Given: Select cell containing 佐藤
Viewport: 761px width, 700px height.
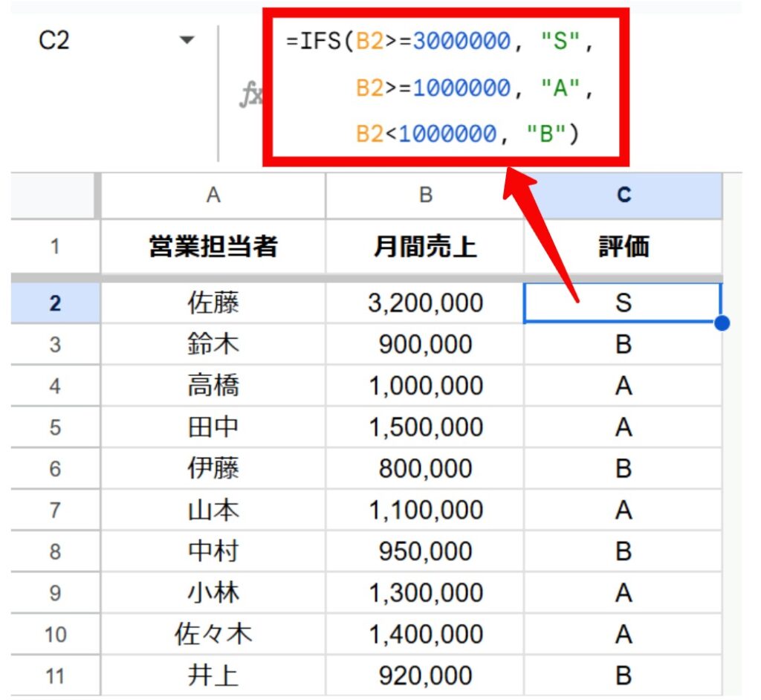Looking at the screenshot, I should click(213, 303).
